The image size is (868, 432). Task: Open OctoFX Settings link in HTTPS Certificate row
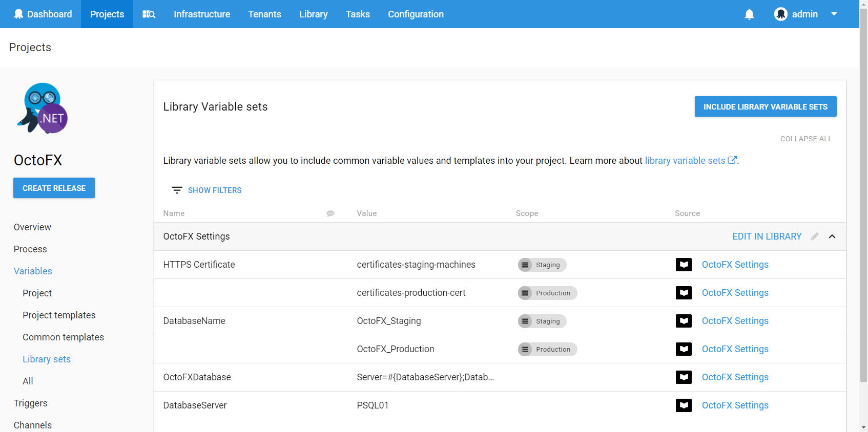tap(735, 265)
